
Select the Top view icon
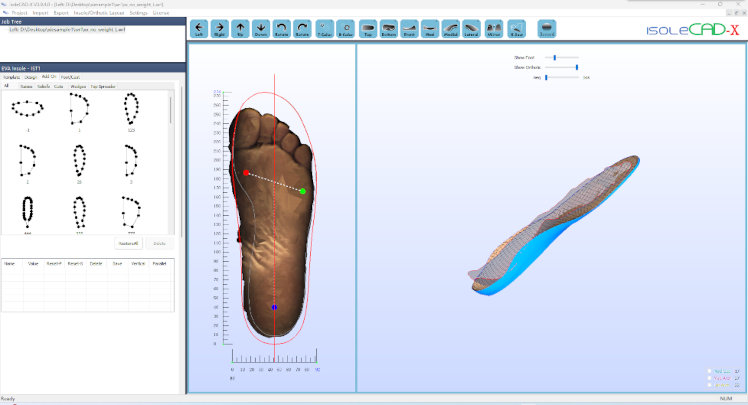tap(365, 29)
